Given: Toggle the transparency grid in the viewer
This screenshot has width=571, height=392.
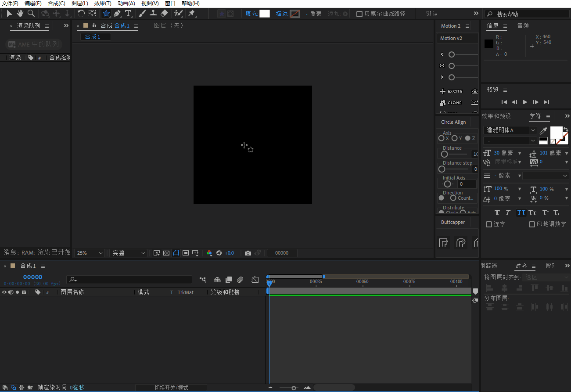Looking at the screenshot, I should (166, 253).
